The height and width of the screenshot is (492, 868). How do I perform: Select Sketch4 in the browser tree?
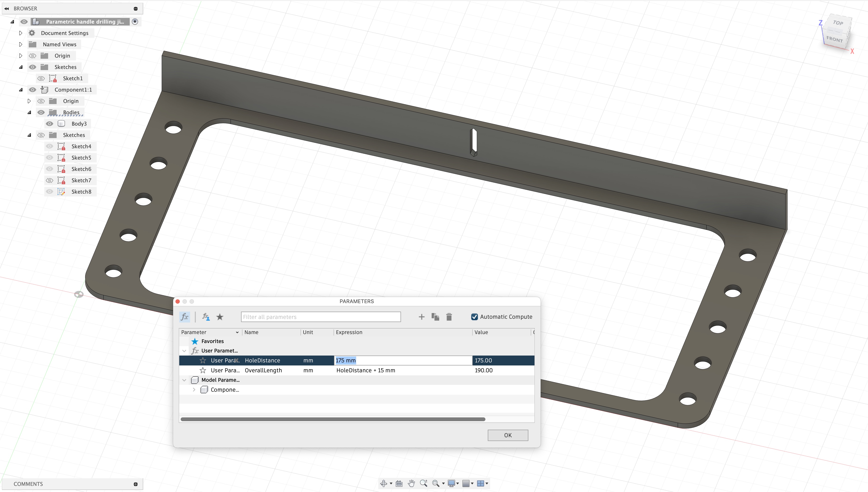81,146
